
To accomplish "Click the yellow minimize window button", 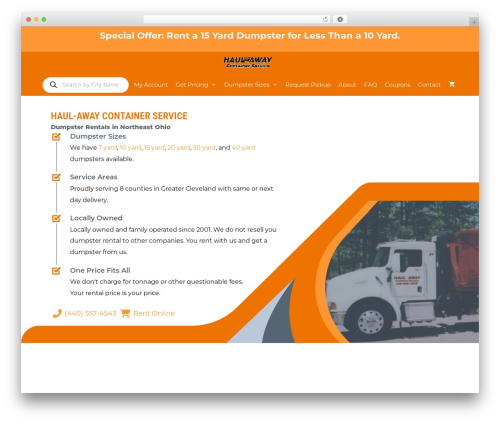I will [36, 19].
